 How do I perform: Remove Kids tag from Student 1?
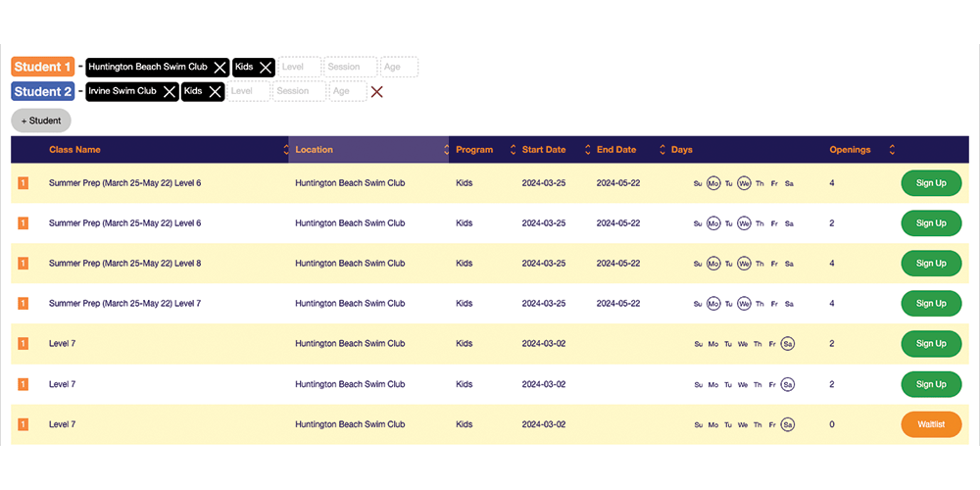point(265,68)
